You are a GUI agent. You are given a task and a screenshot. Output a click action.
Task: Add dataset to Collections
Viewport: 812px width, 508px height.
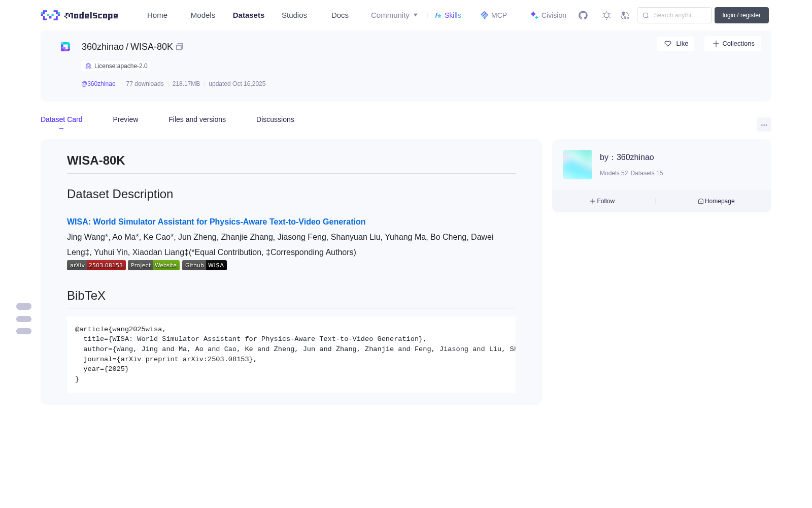(733, 44)
